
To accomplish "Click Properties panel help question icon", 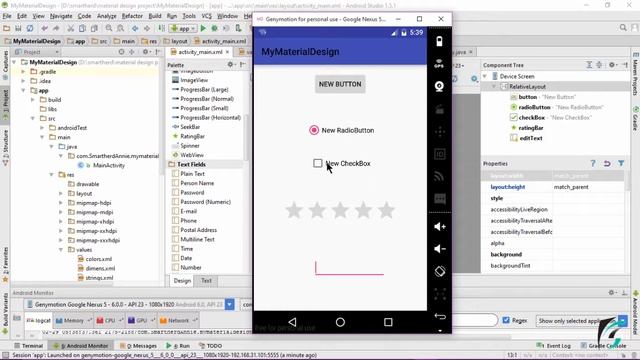I will 593,163.
